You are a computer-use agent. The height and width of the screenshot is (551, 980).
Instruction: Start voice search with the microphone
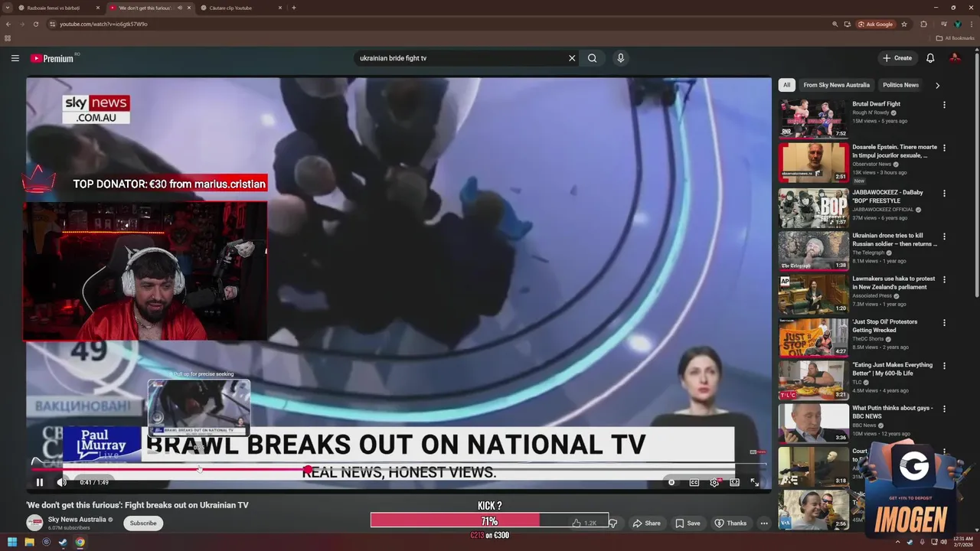(621, 58)
